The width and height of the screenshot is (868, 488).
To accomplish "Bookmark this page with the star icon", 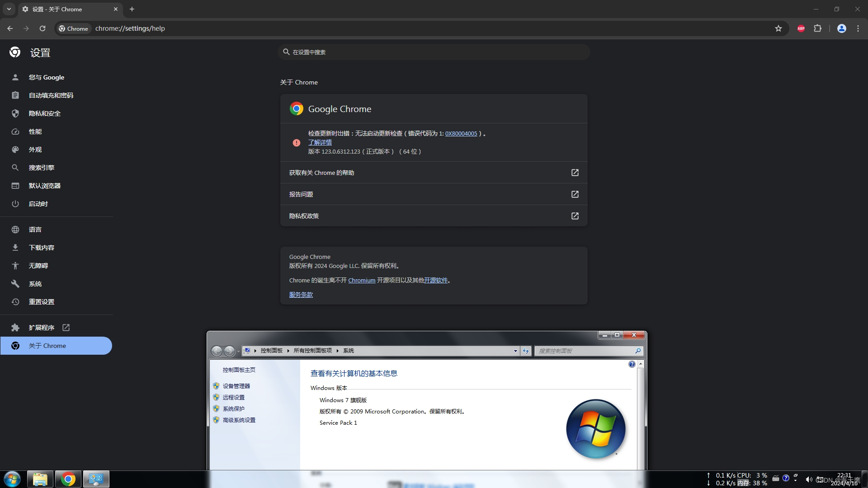I will click(x=778, y=28).
